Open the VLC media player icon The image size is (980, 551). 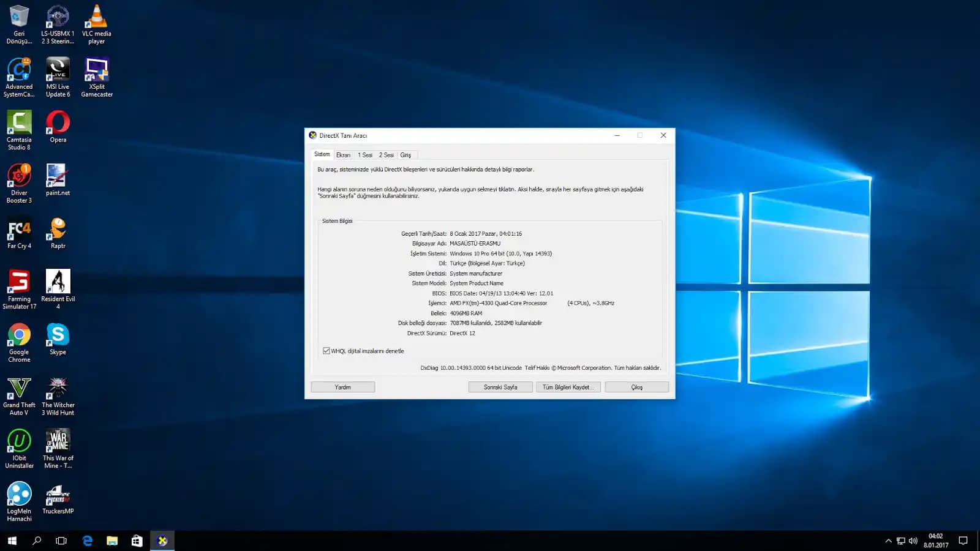tap(96, 24)
